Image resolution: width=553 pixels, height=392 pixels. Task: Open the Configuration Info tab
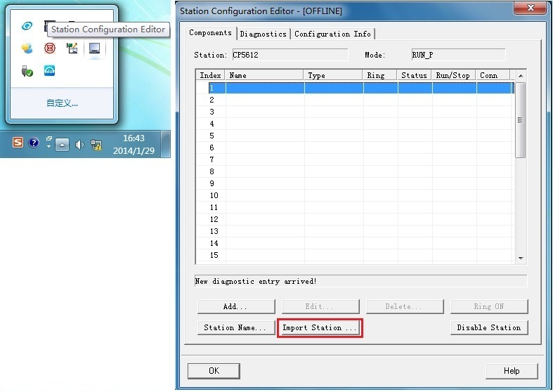point(332,34)
